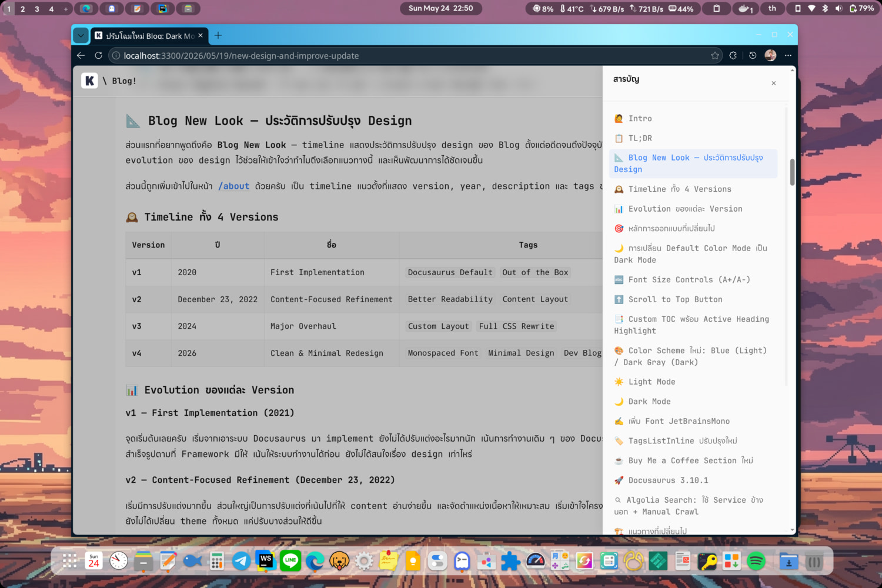The height and width of the screenshot is (588, 882).
Task: Select the active Blog New Look contents entry
Action: pyautogui.click(x=694, y=163)
